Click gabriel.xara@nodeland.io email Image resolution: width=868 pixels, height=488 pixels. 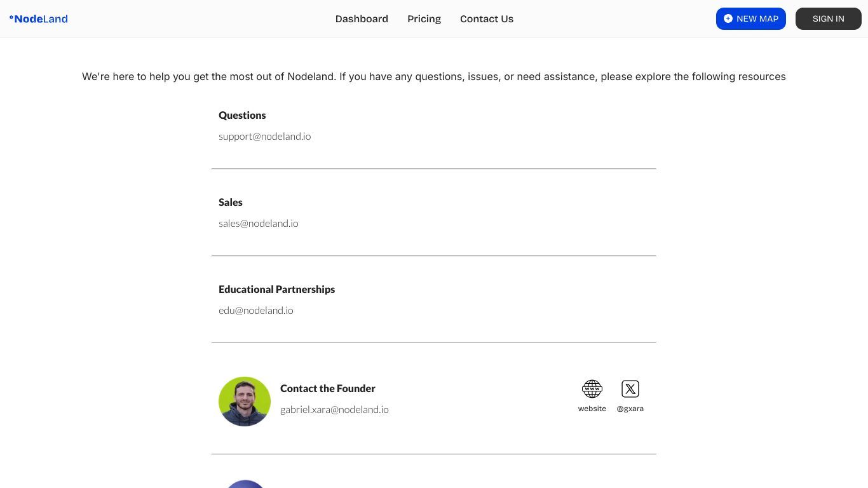click(x=334, y=409)
